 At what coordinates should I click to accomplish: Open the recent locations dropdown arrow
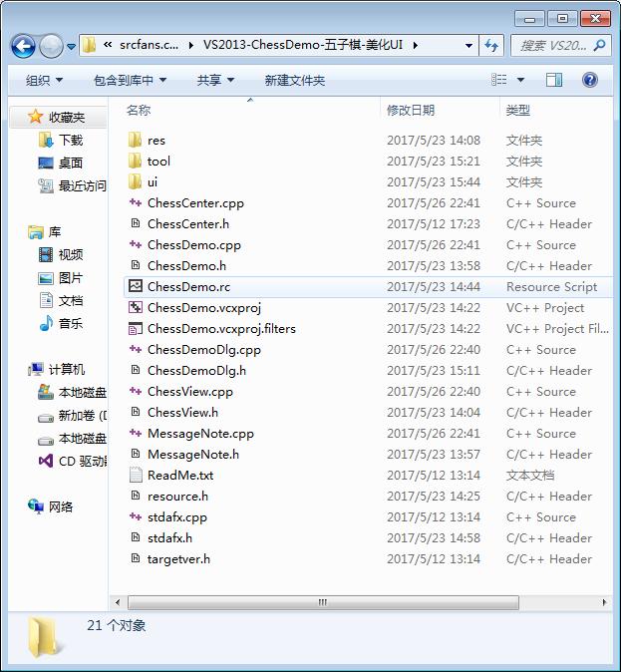click(x=71, y=46)
